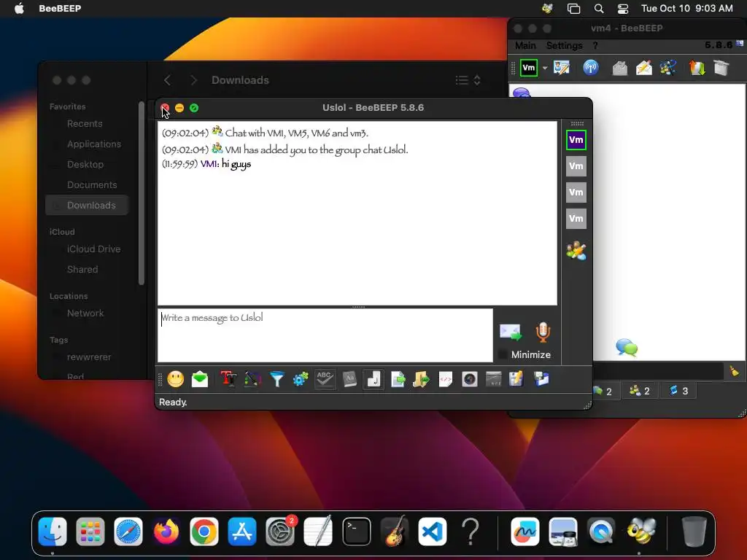Image resolution: width=747 pixels, height=560 pixels.
Task: Click the group members icon below Vm avatars
Action: (x=576, y=251)
